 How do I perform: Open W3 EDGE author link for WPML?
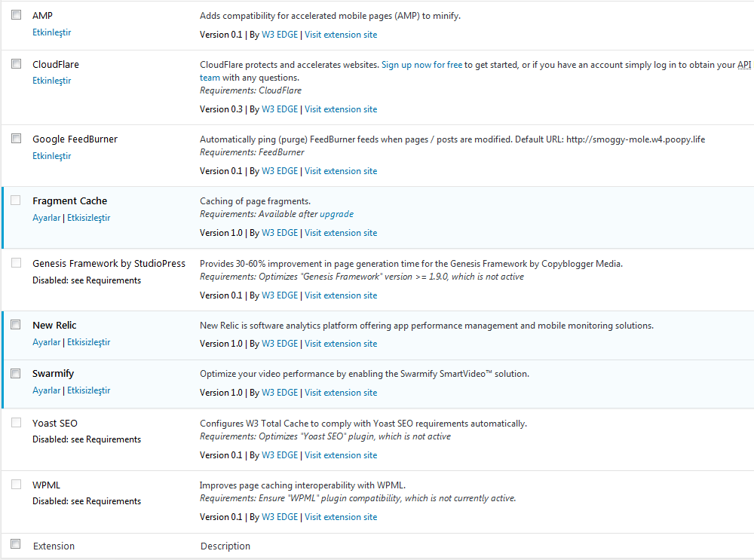[x=280, y=517]
